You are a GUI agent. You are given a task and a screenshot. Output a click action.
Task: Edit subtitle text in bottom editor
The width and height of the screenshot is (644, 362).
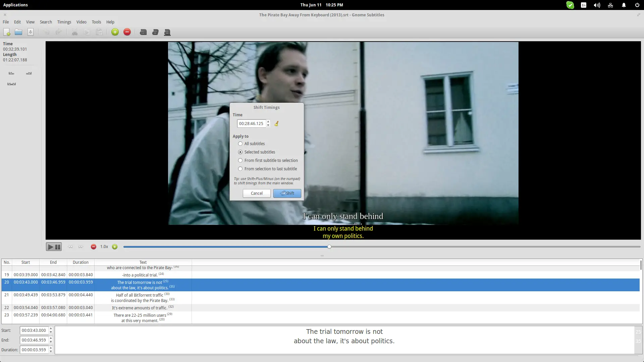pos(344,340)
